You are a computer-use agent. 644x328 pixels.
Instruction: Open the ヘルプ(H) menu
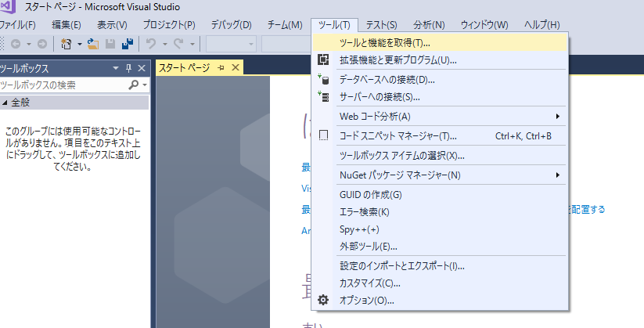point(541,25)
